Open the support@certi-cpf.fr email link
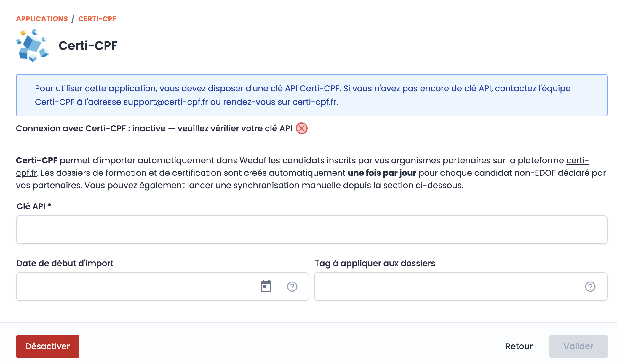617x364 pixels. point(166,102)
